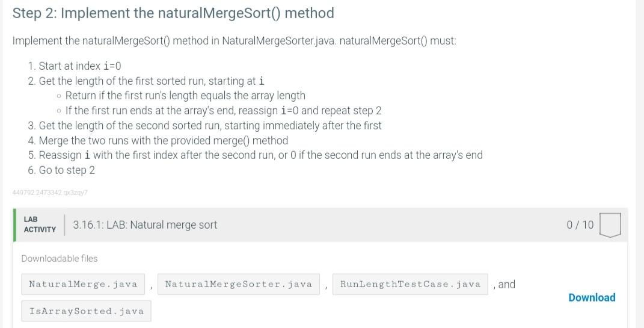Select the NaturalMergeSorter.java file chip

(x=239, y=285)
